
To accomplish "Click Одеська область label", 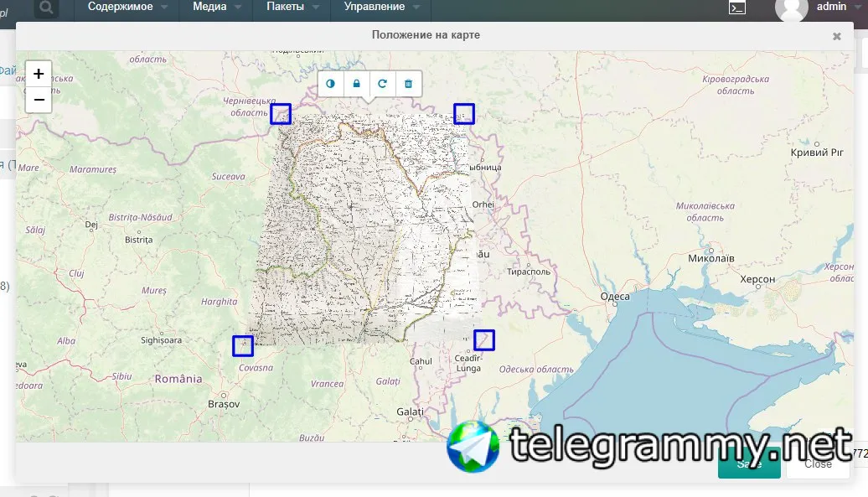I will tap(536, 369).
